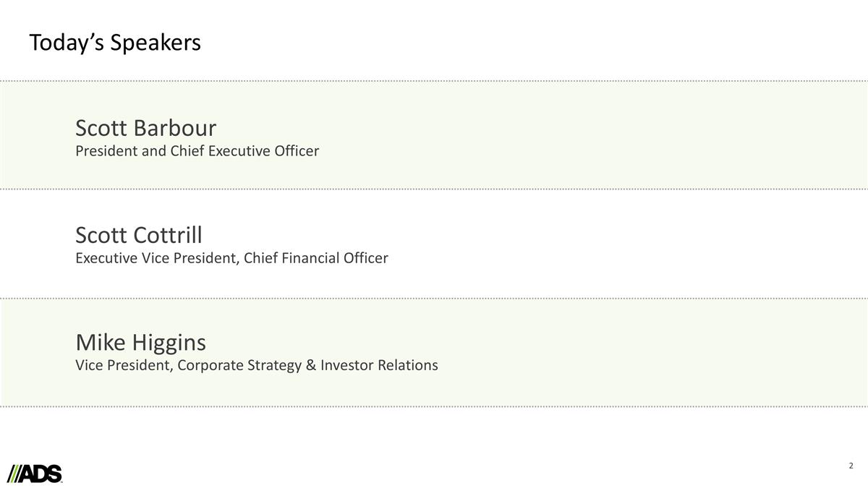This screenshot has width=868, height=488.
Task: Click "President and" in Barbour's job title
Action: click(x=121, y=151)
